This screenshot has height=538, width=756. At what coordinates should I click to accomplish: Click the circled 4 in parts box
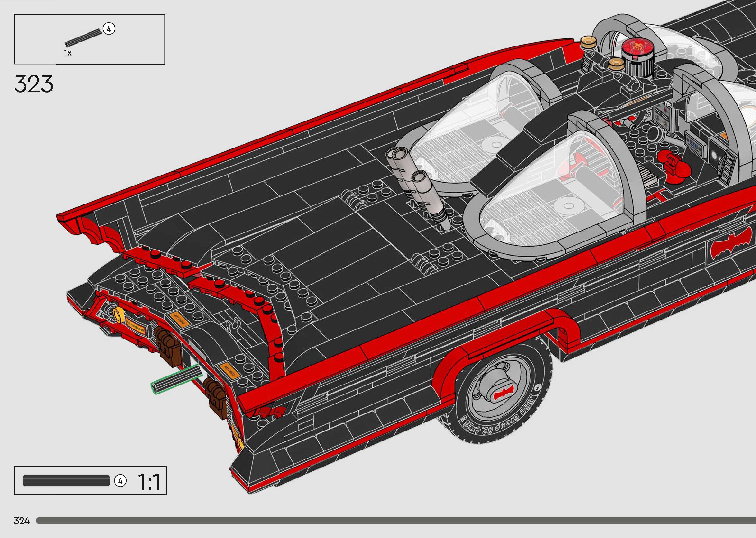tap(109, 29)
